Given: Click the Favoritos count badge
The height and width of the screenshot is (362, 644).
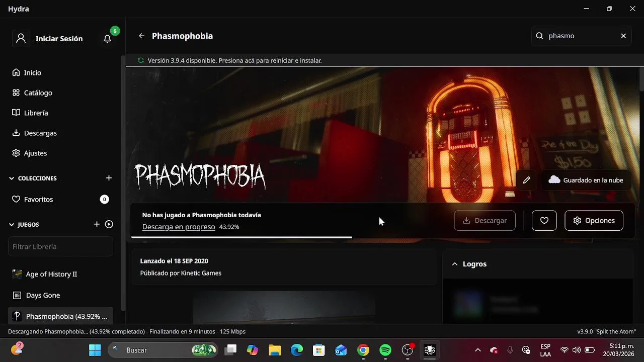Looking at the screenshot, I should click(x=104, y=200).
